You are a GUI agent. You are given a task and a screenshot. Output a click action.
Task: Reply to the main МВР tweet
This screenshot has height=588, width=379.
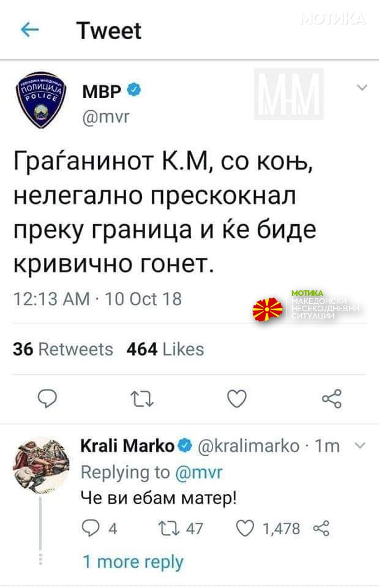48,398
